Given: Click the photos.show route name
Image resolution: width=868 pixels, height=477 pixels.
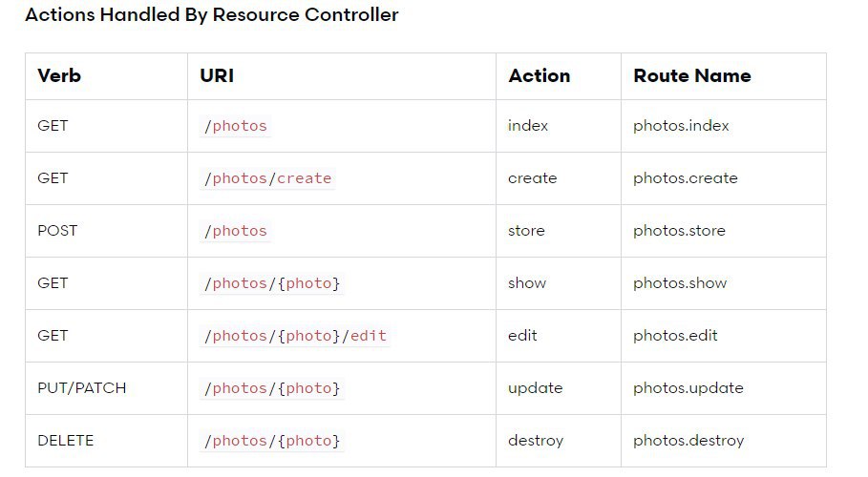Looking at the screenshot, I should pos(680,282).
